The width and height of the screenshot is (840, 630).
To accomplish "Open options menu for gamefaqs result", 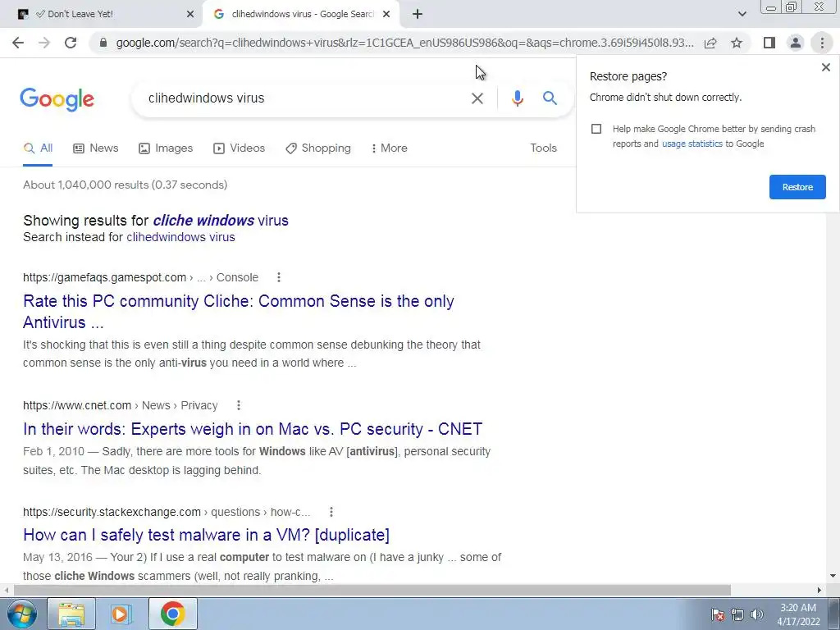I will click(279, 277).
